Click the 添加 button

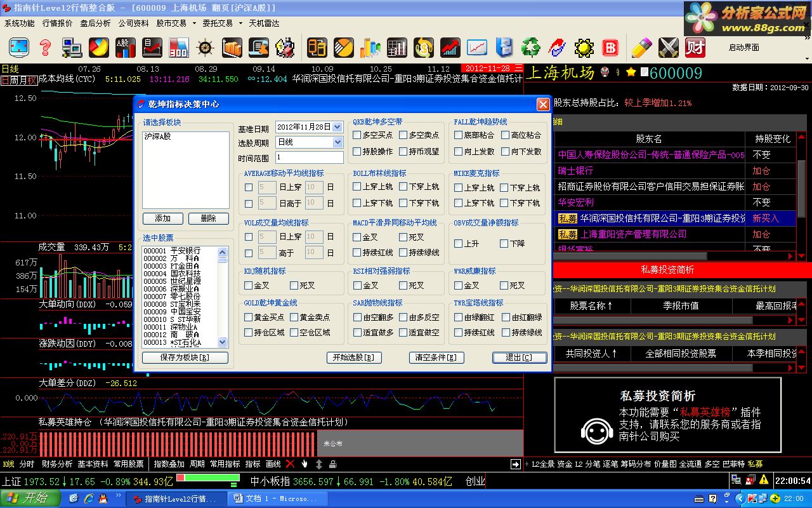163,218
